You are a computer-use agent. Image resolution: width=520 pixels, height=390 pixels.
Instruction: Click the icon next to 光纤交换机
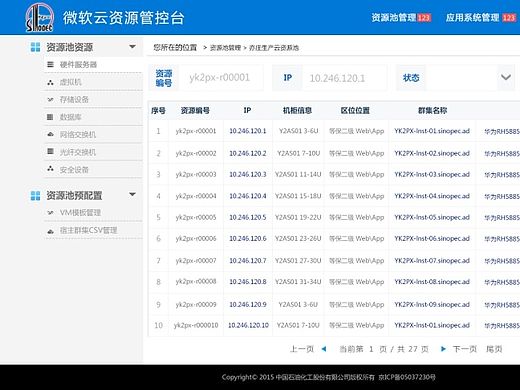50,152
